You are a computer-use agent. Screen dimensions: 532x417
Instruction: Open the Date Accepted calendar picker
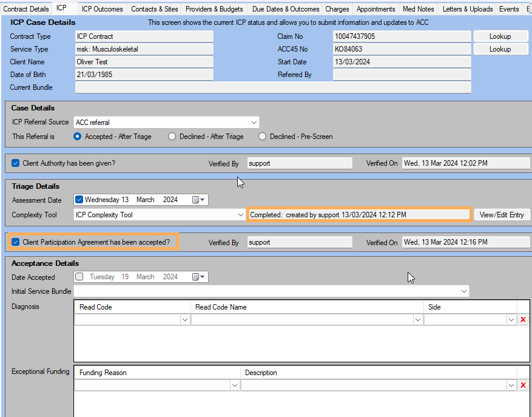tap(200, 277)
